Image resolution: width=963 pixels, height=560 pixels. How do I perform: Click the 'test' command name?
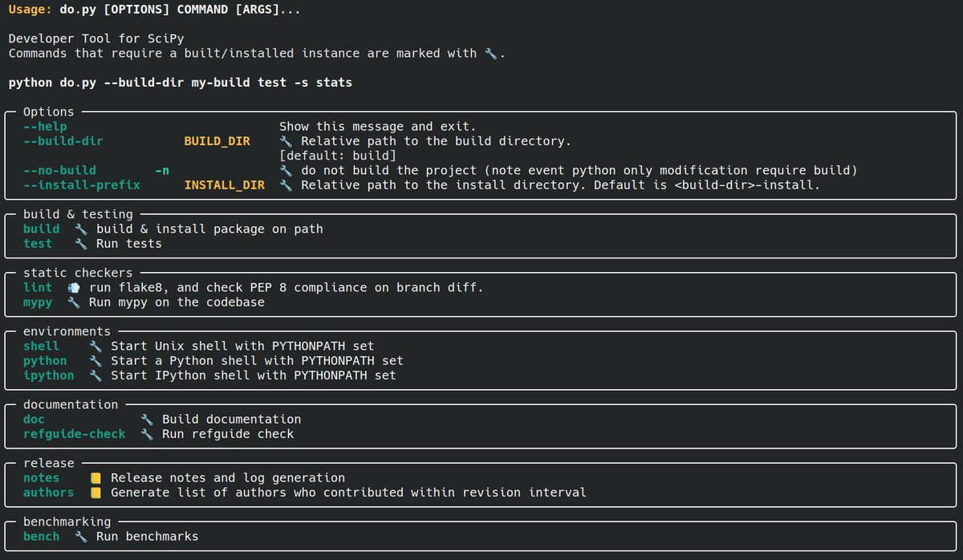tap(38, 244)
